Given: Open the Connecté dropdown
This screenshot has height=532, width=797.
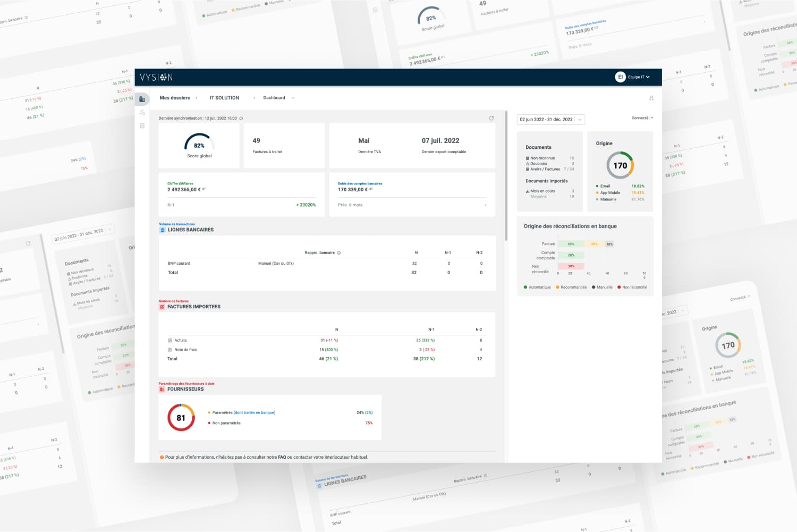Looking at the screenshot, I should tap(642, 119).
